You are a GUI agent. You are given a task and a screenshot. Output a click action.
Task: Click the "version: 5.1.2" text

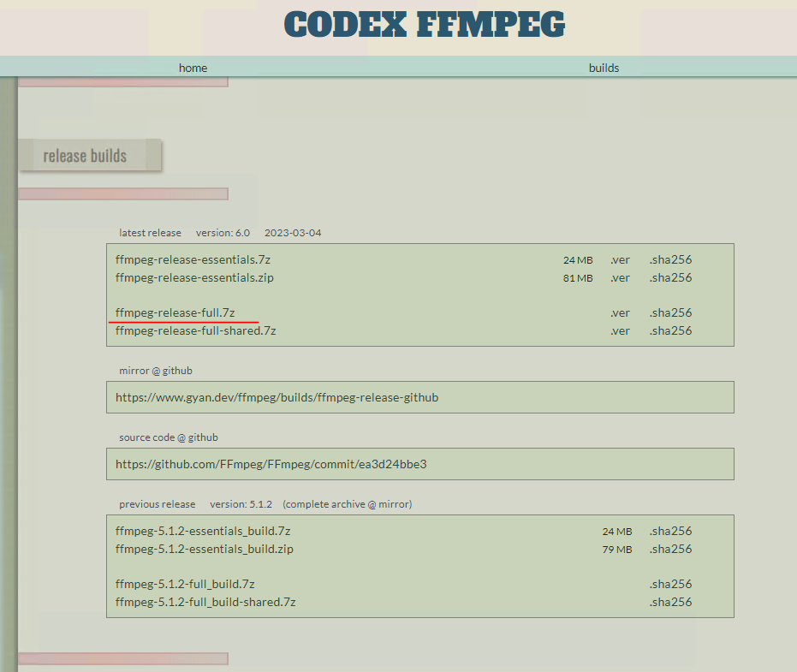[x=241, y=504]
